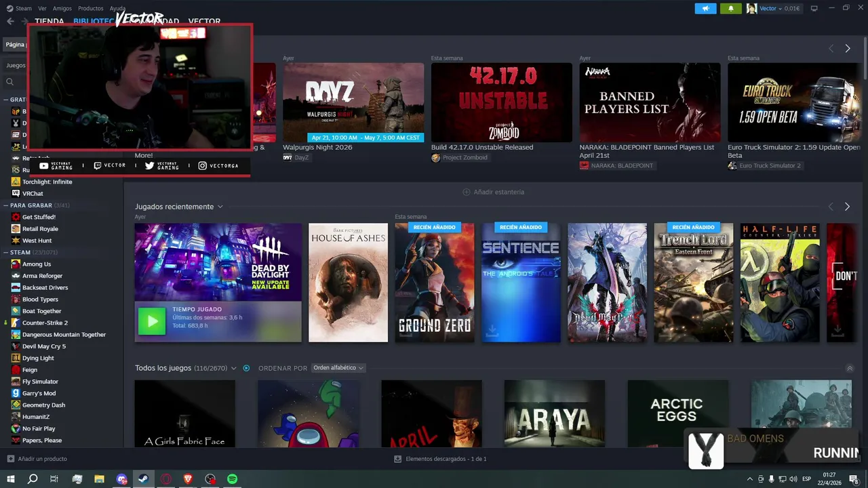Expand the Jugados recientemente shelf dropdown
The width and height of the screenshot is (868, 488).
tap(220, 207)
